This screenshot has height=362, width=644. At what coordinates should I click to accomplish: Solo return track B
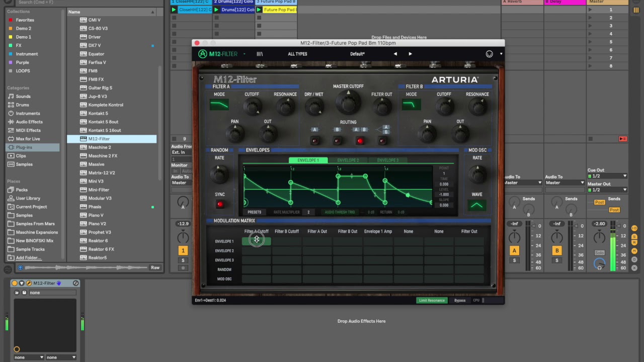tap(557, 260)
